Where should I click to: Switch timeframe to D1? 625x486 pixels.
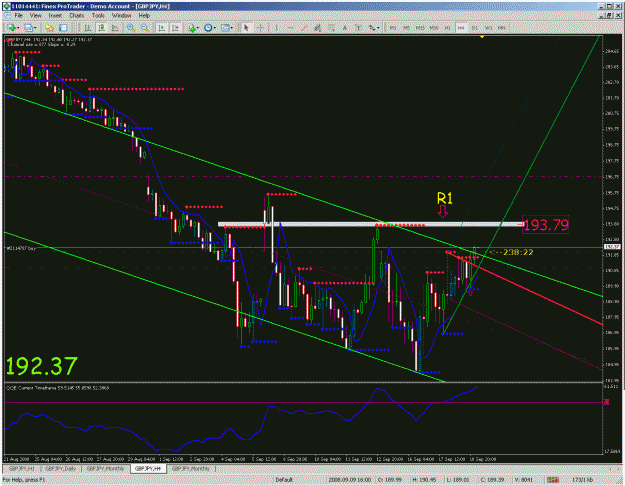point(475,28)
